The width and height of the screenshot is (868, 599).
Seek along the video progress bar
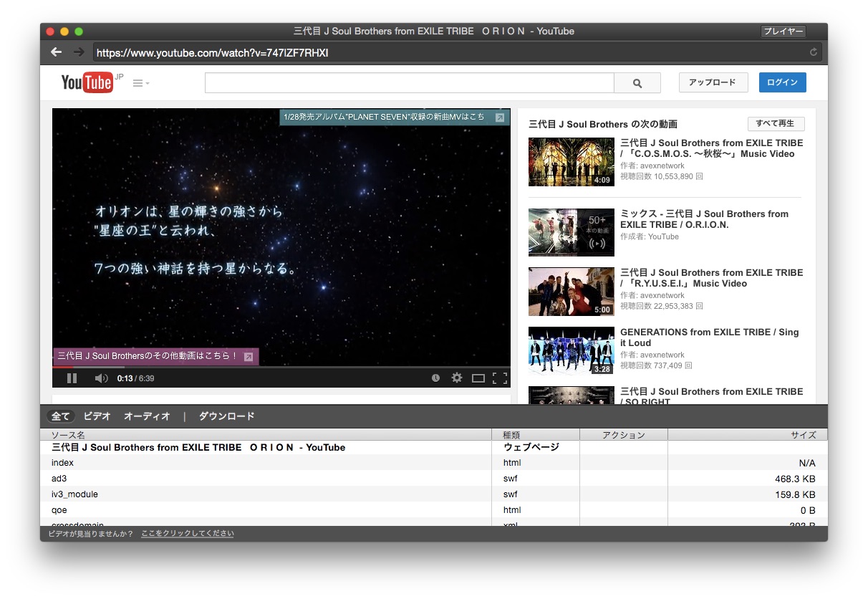coord(281,367)
